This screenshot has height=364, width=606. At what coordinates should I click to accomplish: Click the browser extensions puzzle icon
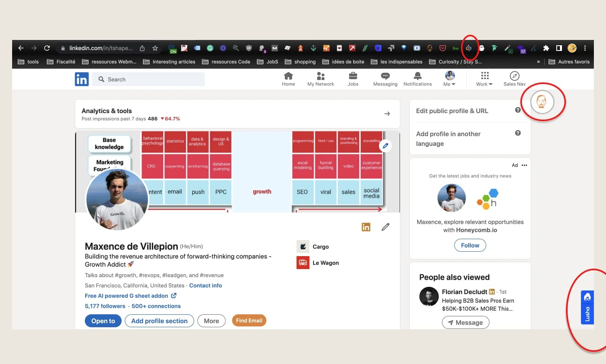click(546, 48)
